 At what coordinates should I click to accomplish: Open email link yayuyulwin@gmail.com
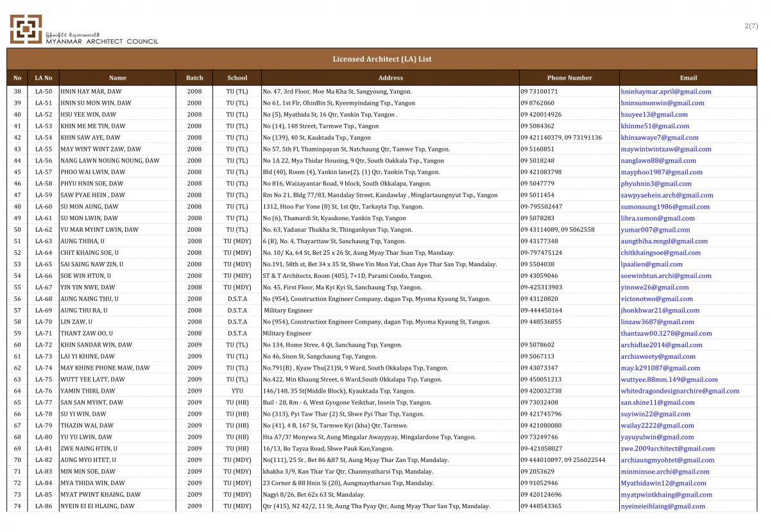(x=659, y=437)
